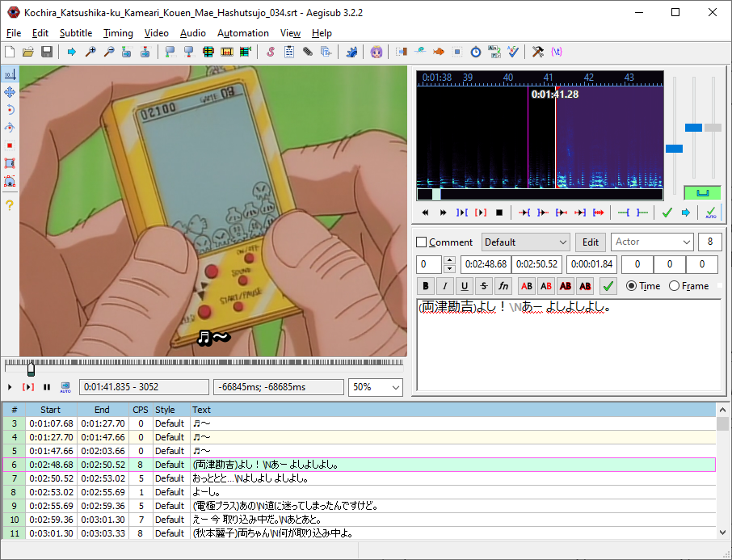732x560 pixels.
Task: Click the italic formatting button
Action: tap(445, 286)
